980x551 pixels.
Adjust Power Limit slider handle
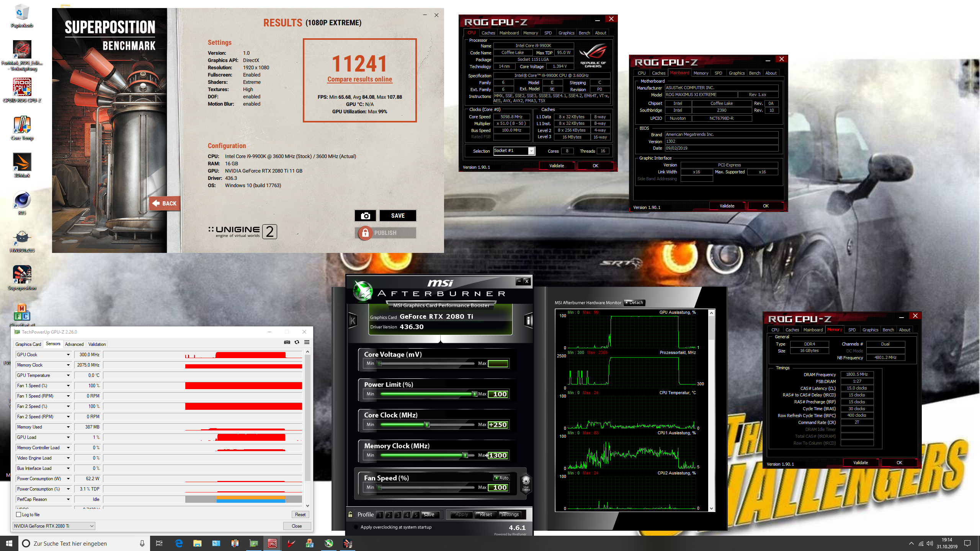(474, 394)
